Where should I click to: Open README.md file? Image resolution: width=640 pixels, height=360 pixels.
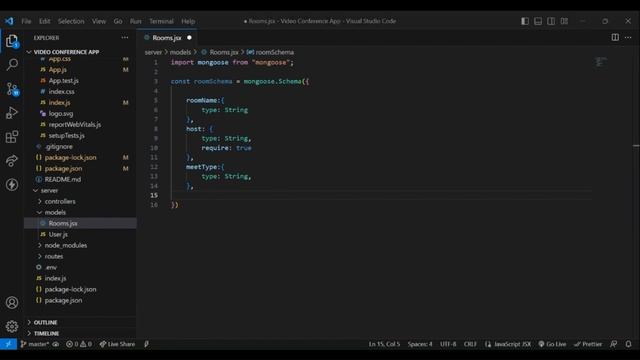(62, 180)
